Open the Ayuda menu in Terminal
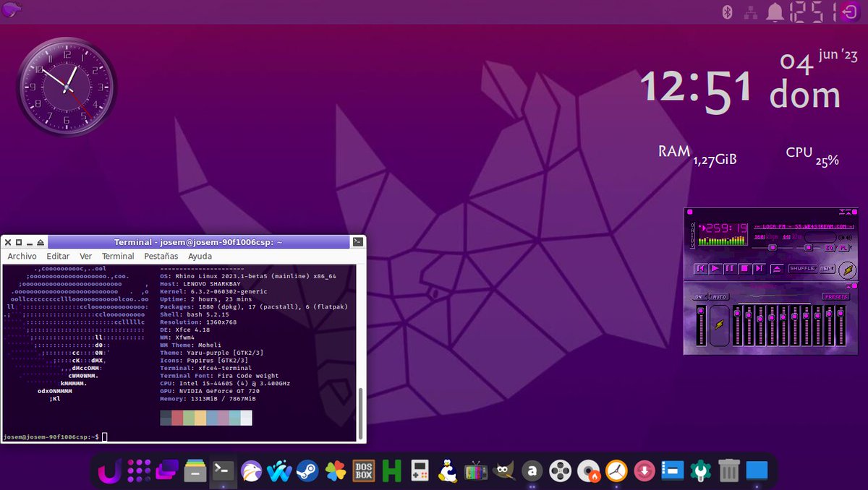This screenshot has width=868, height=490. [200, 256]
